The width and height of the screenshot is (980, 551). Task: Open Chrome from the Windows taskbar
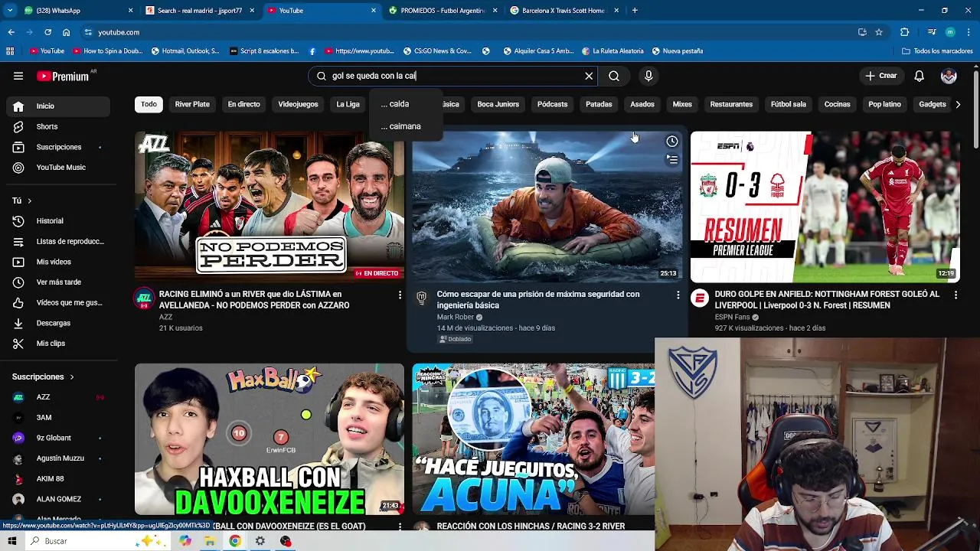[234, 541]
